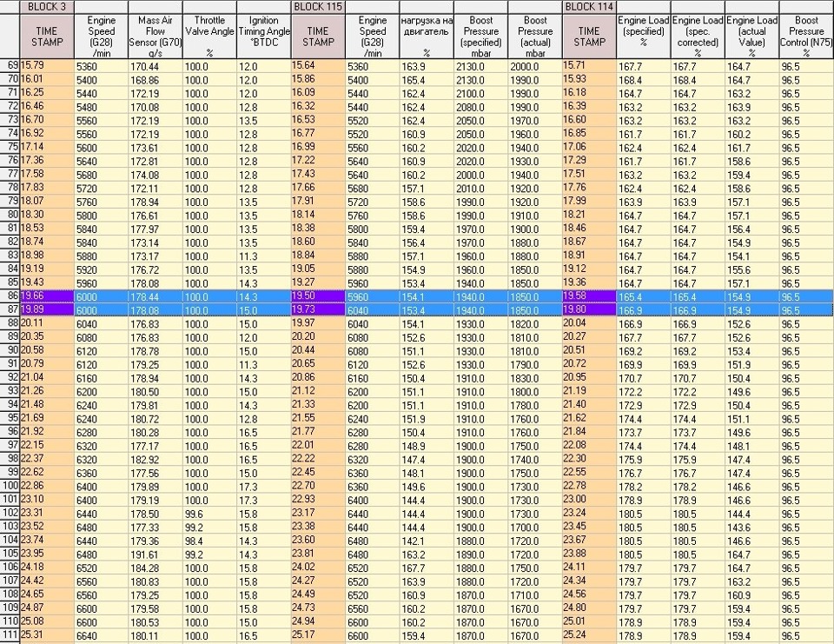The width and height of the screenshot is (834, 644).
Task: Select the highlighted time stamp 19.66
Action: pyautogui.click(x=47, y=296)
